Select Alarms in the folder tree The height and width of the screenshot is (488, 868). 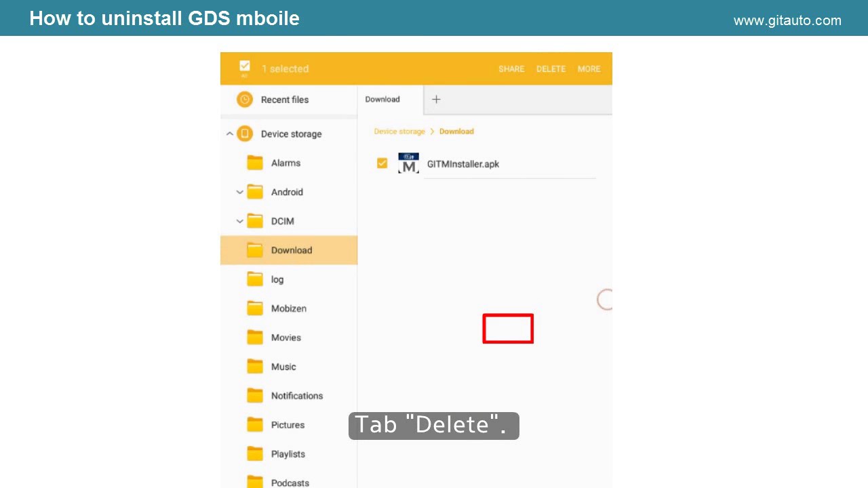click(285, 163)
